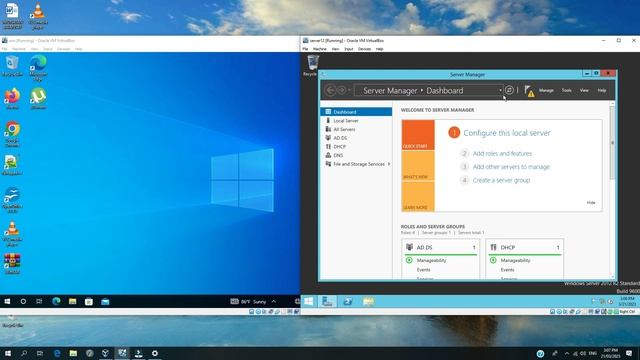Select Dashboard in Server Manager sidebar

pos(356,112)
